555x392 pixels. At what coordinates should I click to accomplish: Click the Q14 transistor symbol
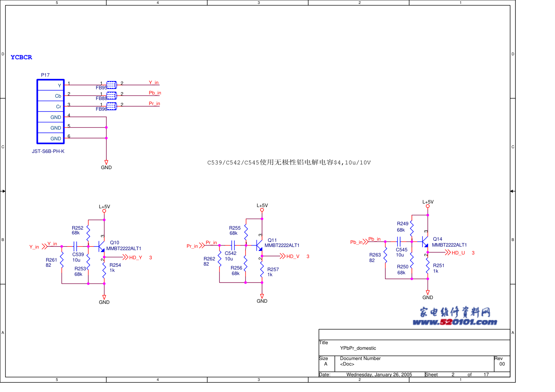(425, 242)
